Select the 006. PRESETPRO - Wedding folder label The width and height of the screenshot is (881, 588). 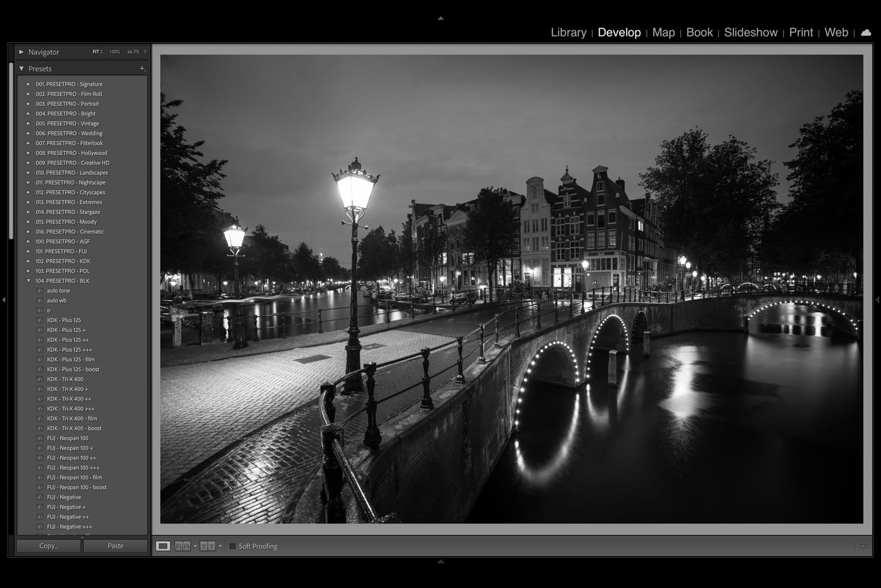[69, 133]
